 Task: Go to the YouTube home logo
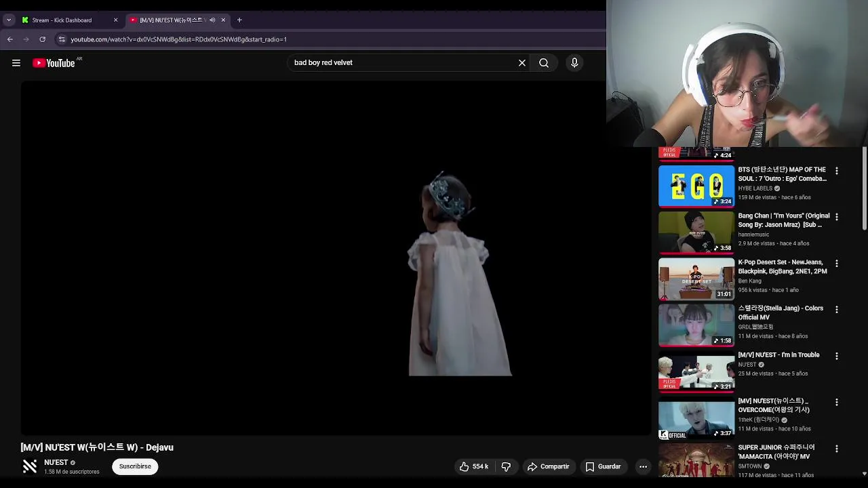[x=54, y=63]
